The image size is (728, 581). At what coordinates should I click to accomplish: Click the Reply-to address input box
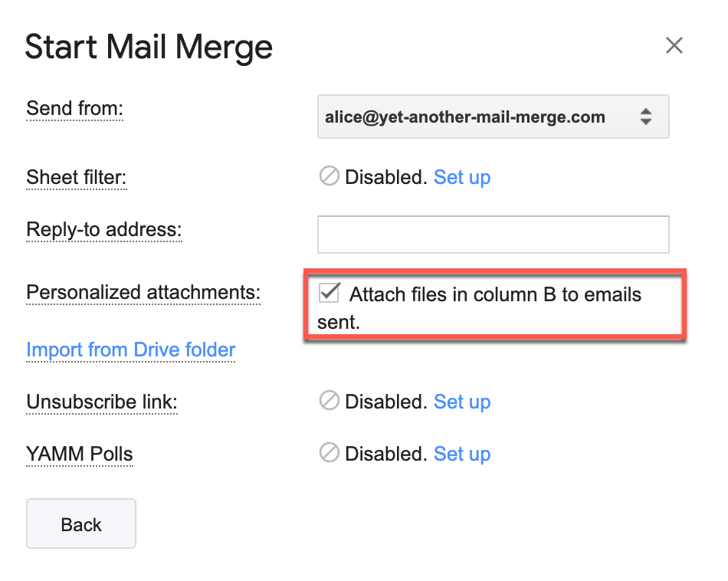pos(493,234)
